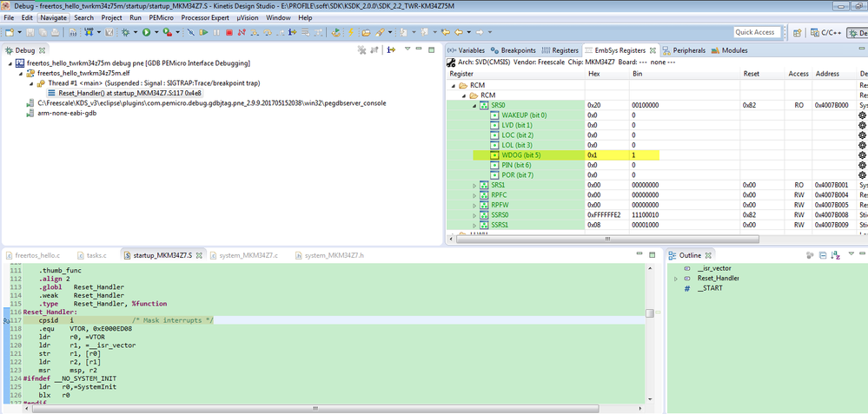Screen dimensions: 868x414
Task: Click the Outline sort alphabetically icon
Action: (838, 255)
